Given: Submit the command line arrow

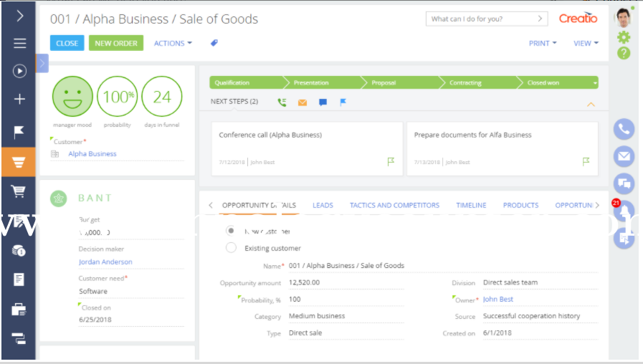Looking at the screenshot, I should point(540,19).
